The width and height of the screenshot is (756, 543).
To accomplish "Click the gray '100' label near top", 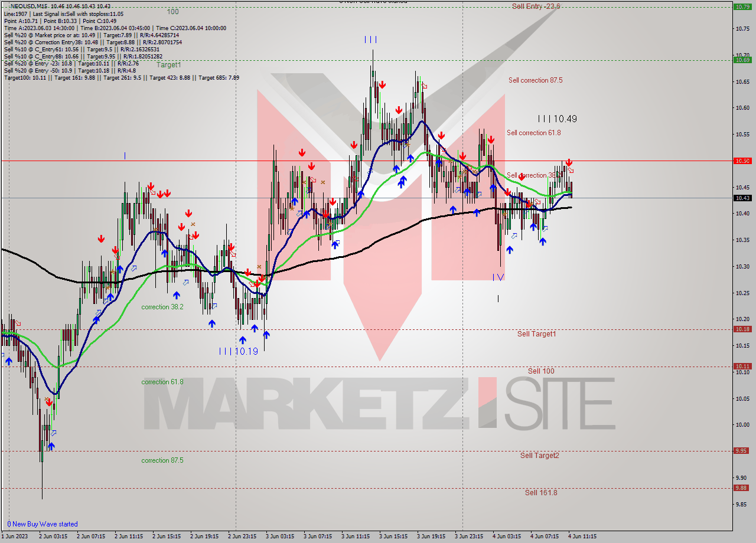I will click(x=172, y=12).
